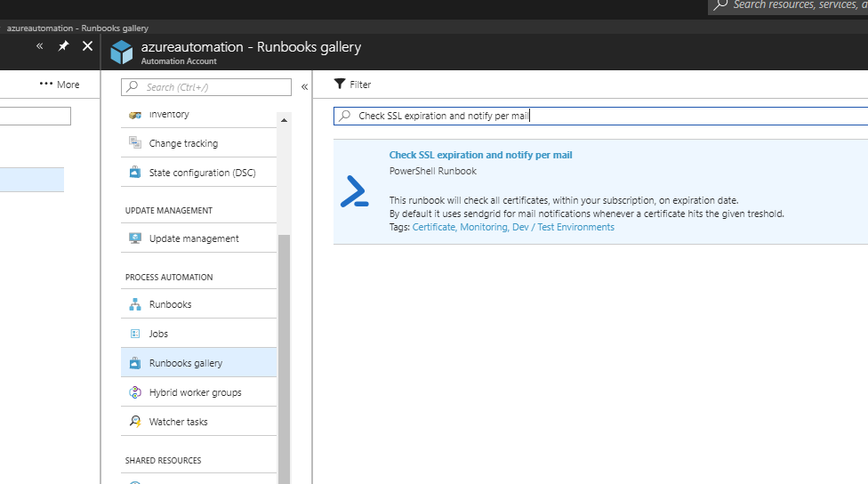Click the pin blade icon

[63, 46]
